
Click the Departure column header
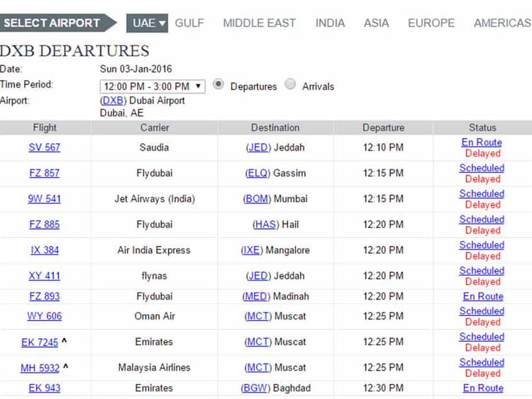[x=383, y=128]
